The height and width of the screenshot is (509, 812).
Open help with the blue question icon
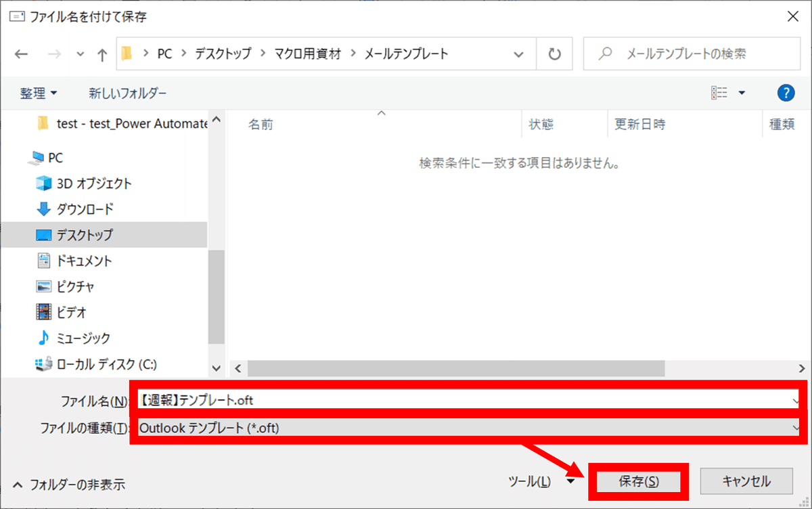tap(786, 93)
